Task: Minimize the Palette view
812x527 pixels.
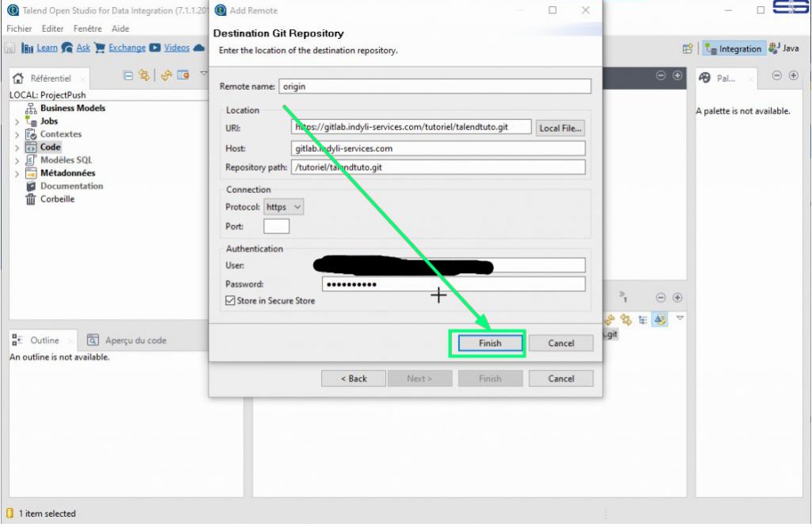Action: pos(777,75)
